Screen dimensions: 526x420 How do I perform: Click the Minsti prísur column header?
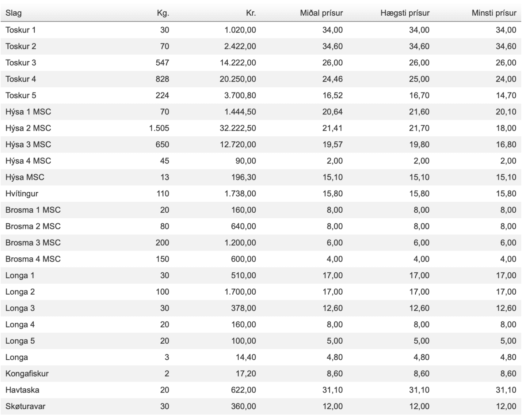click(x=494, y=13)
